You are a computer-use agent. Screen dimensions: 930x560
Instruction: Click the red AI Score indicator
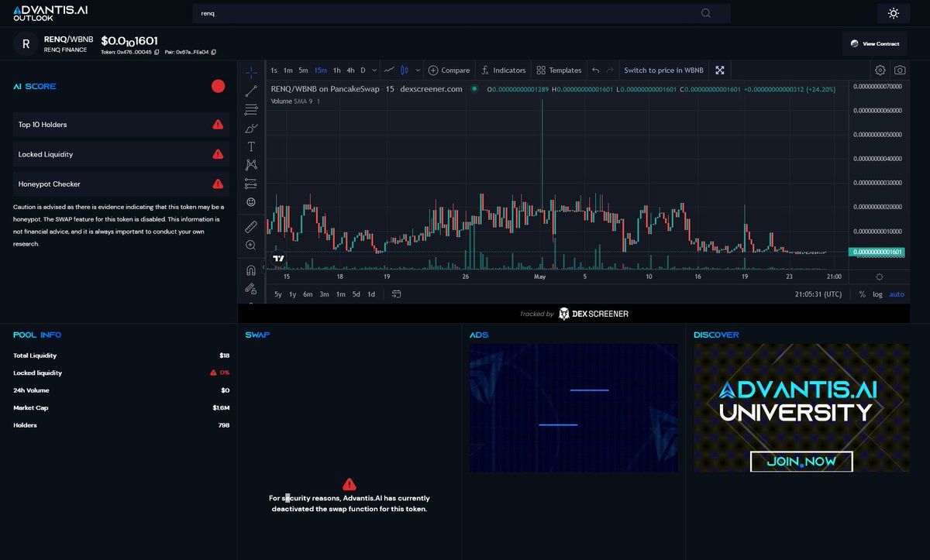(218, 86)
